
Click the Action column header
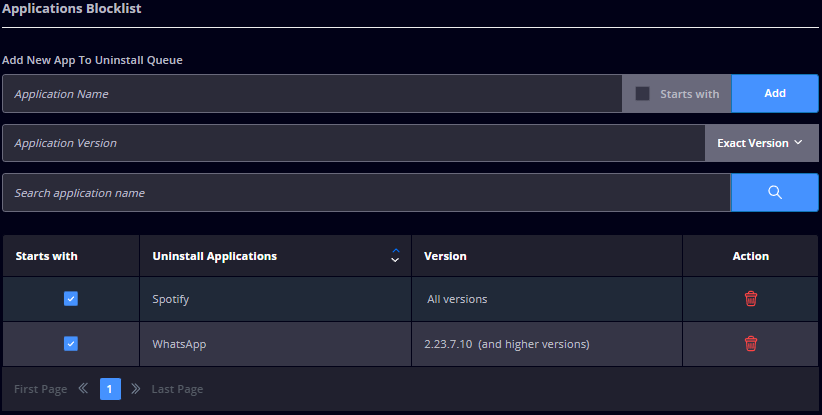pyautogui.click(x=751, y=256)
